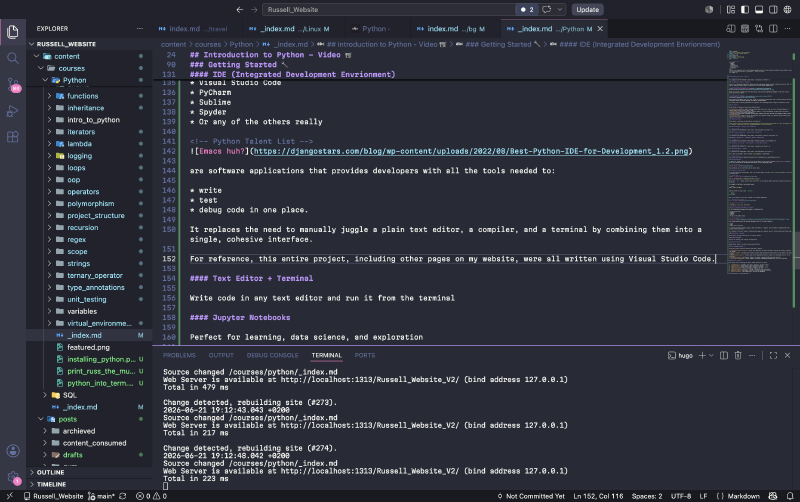Open the _index.md Linux editor tab
Screen dimensions: 800x502
[x=289, y=29]
